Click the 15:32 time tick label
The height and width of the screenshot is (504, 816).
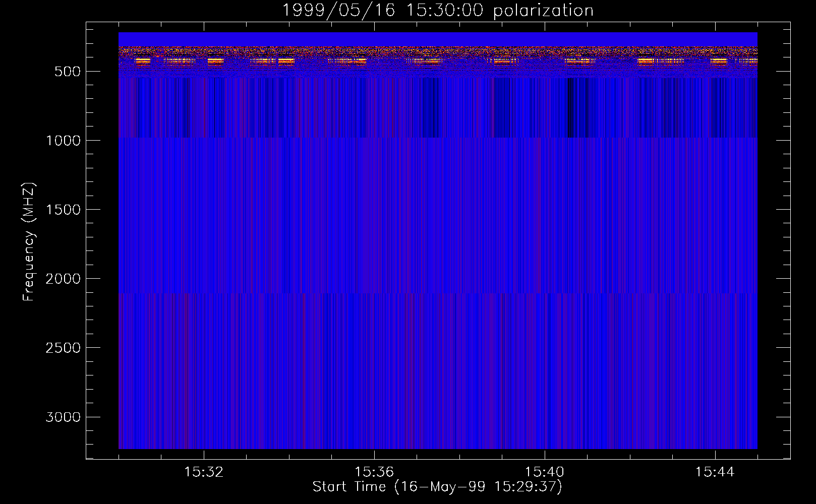tap(204, 472)
